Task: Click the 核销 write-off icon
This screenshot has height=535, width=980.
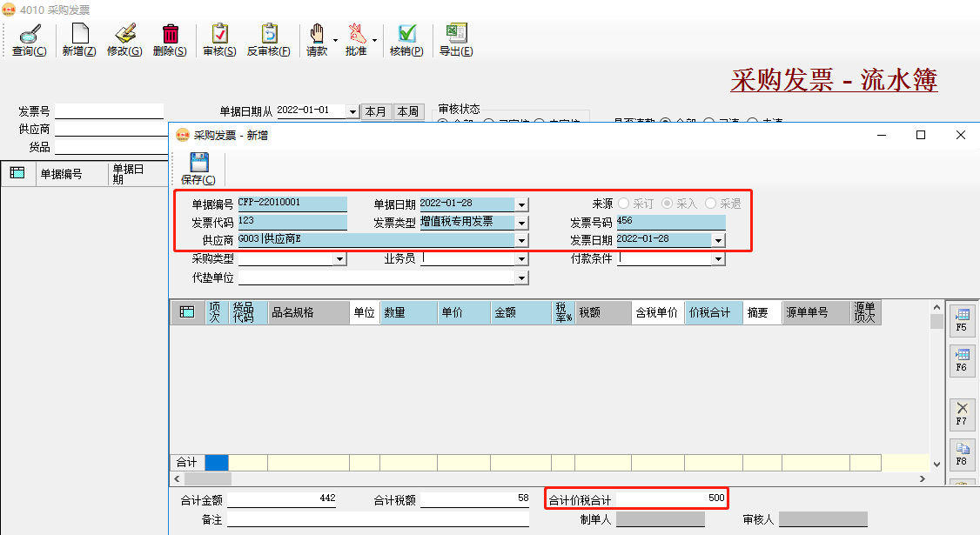Action: [406, 34]
